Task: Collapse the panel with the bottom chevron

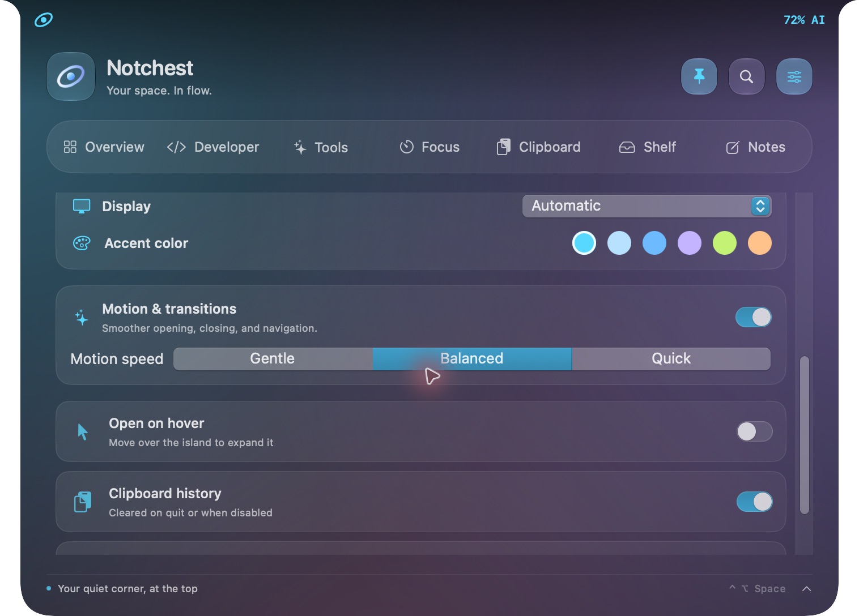Action: click(807, 589)
